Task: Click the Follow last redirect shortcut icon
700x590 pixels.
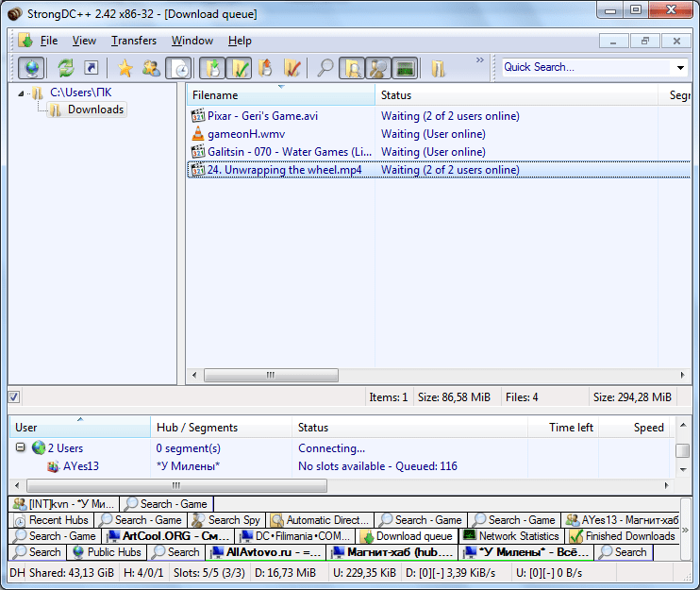Action: 92,68
